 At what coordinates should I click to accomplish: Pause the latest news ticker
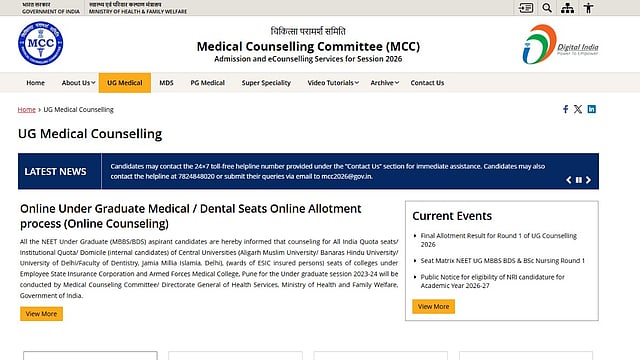pyautogui.click(x=579, y=180)
